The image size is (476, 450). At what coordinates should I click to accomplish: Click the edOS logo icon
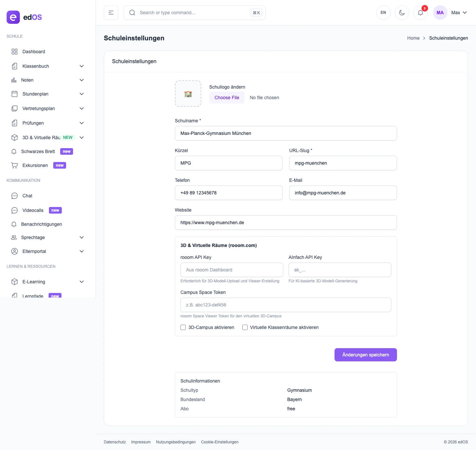click(x=13, y=17)
